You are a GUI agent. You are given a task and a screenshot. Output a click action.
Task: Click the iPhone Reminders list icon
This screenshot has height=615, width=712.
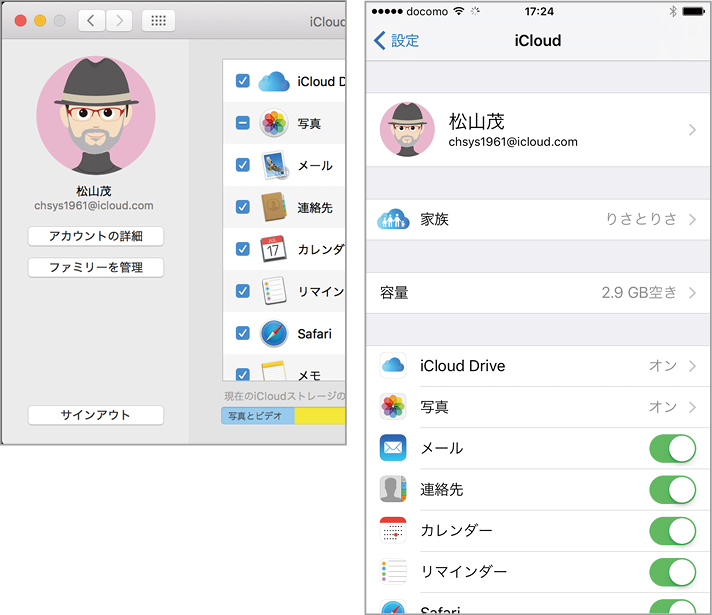pos(393,572)
